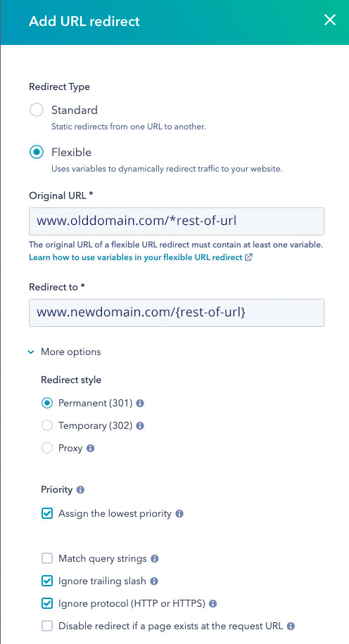The width and height of the screenshot is (349, 644).
Task: Select the Flexible redirect type
Action: coord(37,153)
